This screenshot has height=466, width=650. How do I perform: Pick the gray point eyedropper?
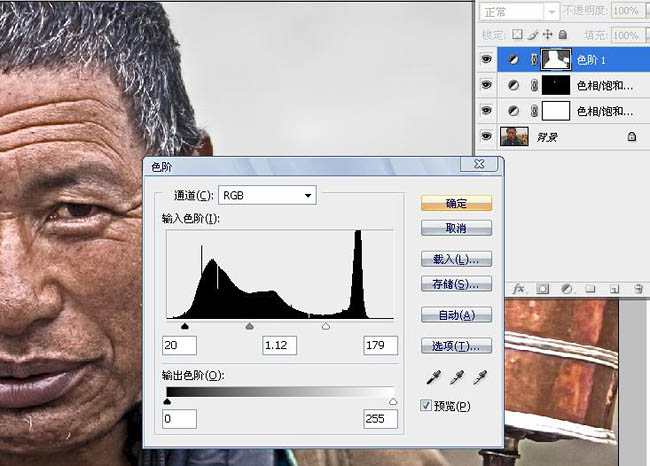pos(457,378)
